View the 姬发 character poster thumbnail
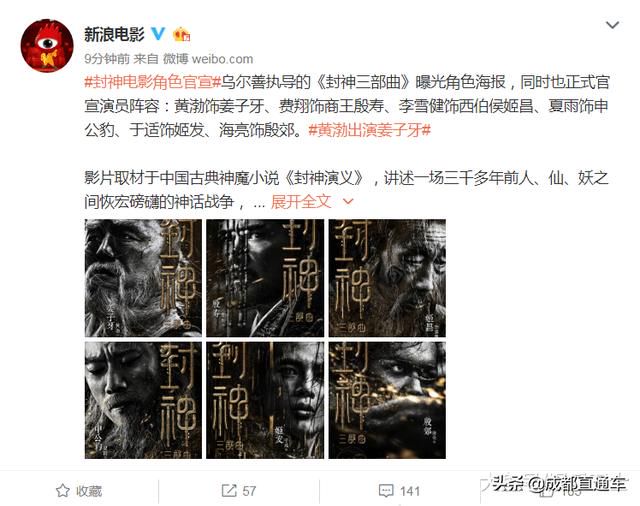Screen dimensions: 640x506 point(265,400)
